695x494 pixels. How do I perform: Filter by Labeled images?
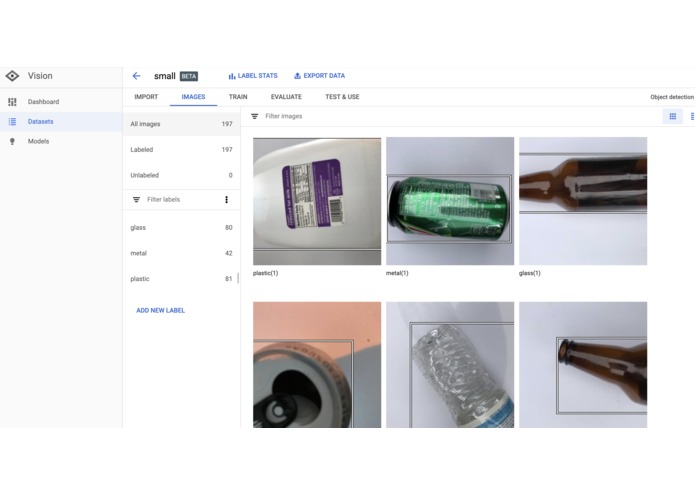click(181, 150)
